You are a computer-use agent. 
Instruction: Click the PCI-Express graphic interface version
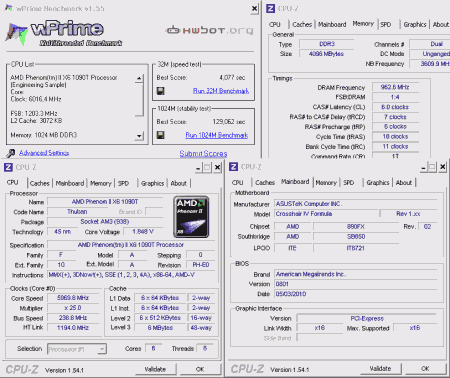pos(367,318)
